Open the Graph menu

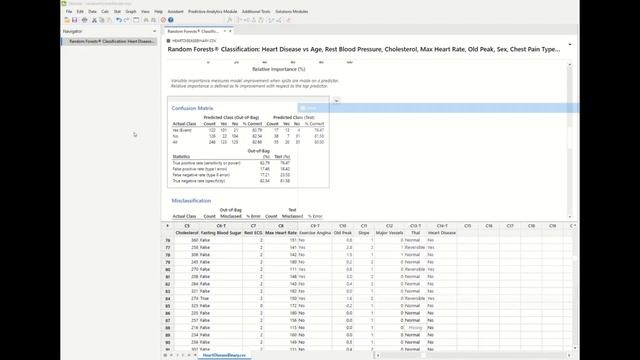pyautogui.click(x=131, y=11)
